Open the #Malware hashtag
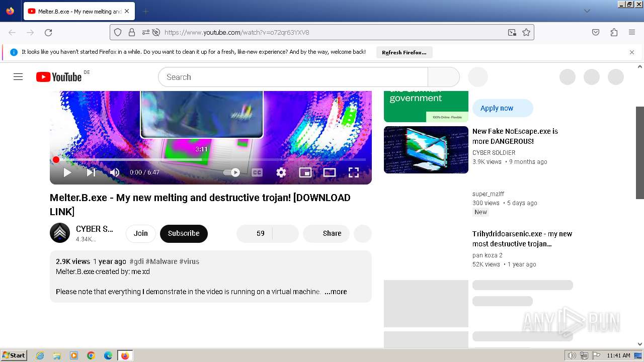 point(162,261)
